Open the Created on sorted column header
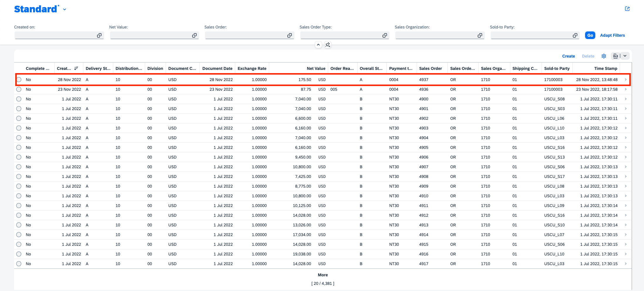Viewport: 644px width, 291px height. pyautogui.click(x=69, y=68)
